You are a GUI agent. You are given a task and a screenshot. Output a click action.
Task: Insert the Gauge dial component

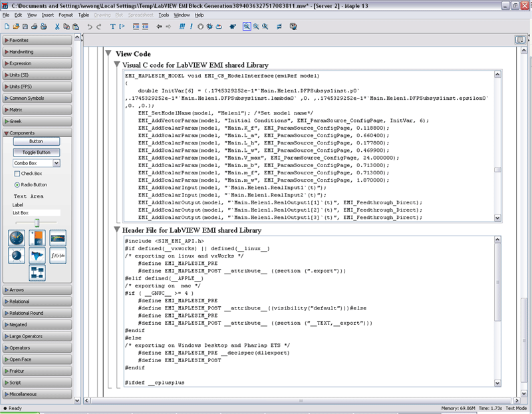click(x=17, y=238)
